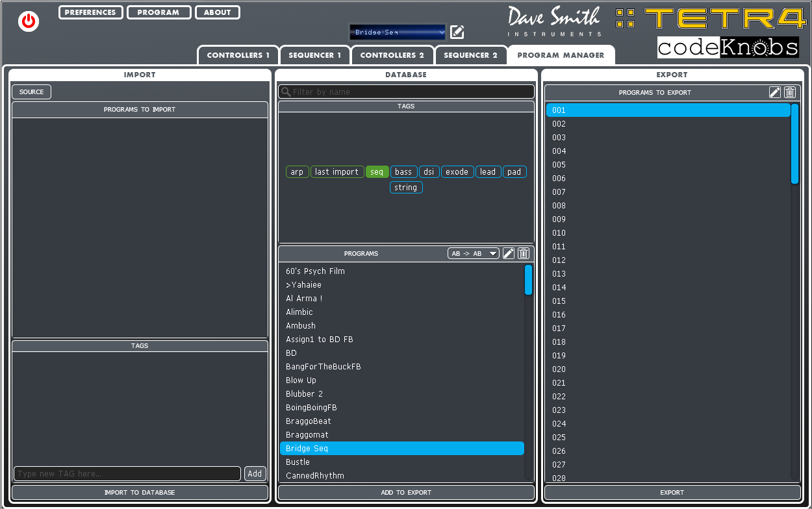812x509 pixels.
Task: Select program BangForTheBuckFB
Action: tap(402, 367)
